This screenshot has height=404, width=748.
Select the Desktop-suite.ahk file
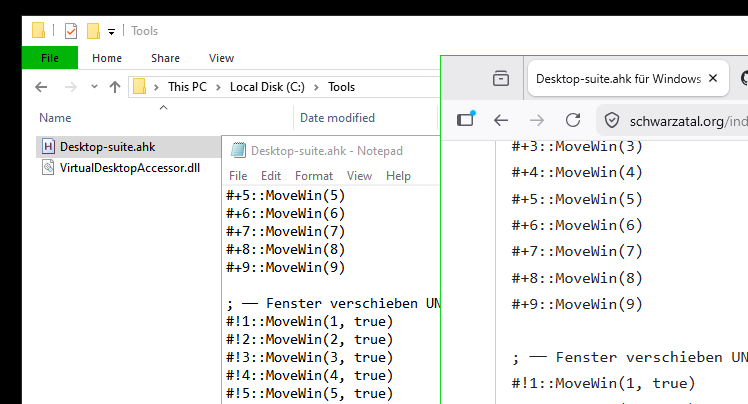[x=107, y=147]
